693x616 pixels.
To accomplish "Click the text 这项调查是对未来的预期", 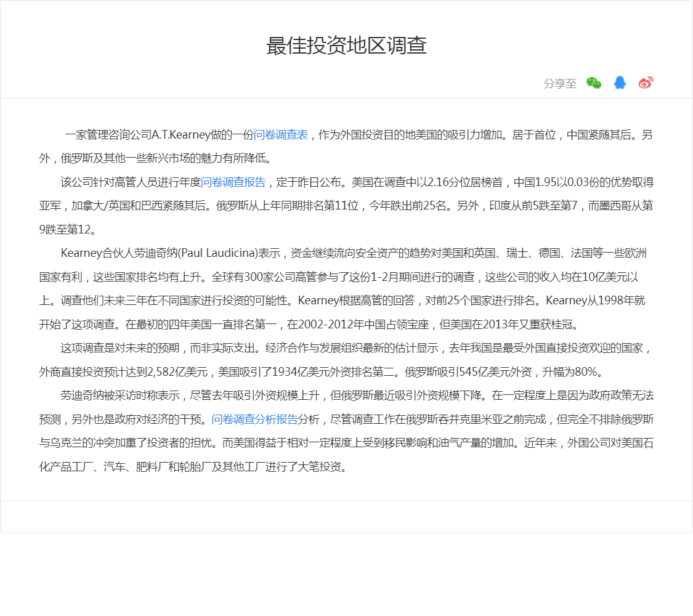I will coord(120,348).
